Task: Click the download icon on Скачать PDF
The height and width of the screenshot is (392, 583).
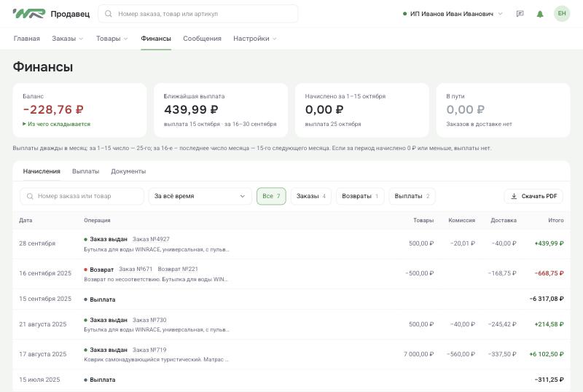Action: pos(514,196)
